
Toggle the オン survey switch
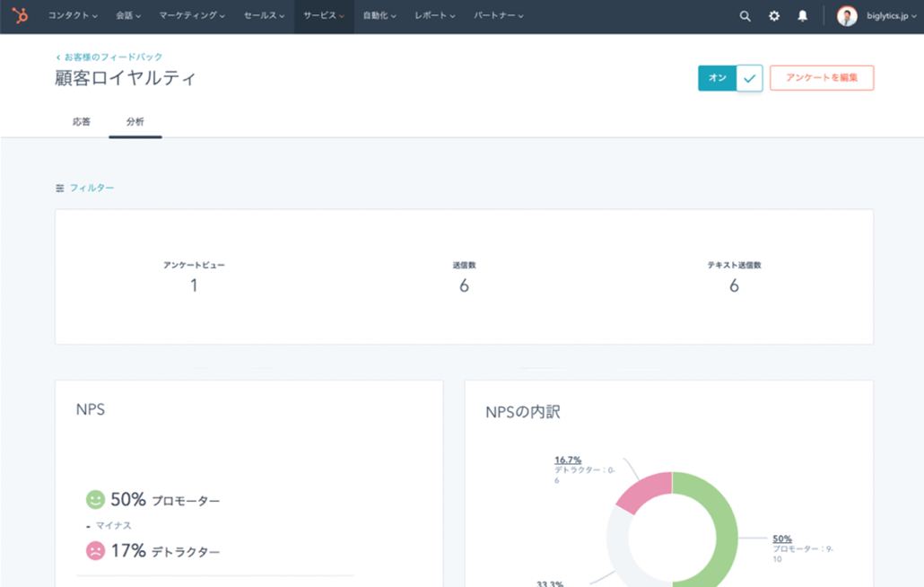pyautogui.click(x=730, y=78)
